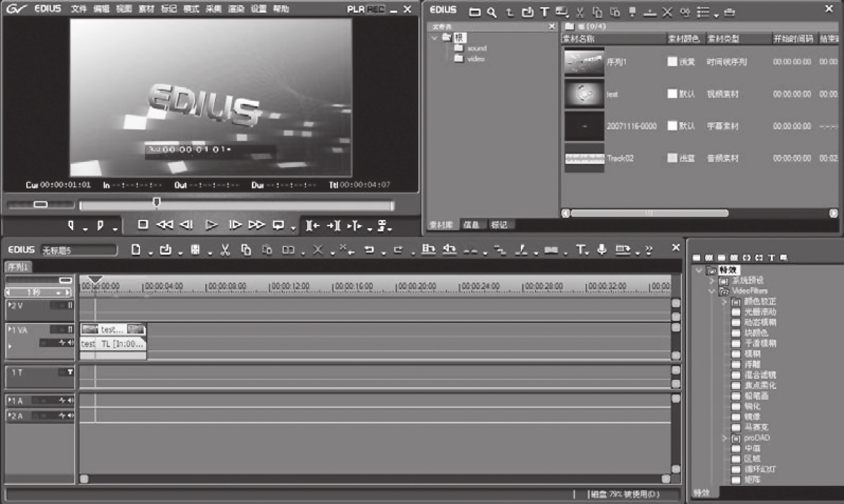Set the Out point marker icon
The height and width of the screenshot is (504, 844).
coord(100,225)
